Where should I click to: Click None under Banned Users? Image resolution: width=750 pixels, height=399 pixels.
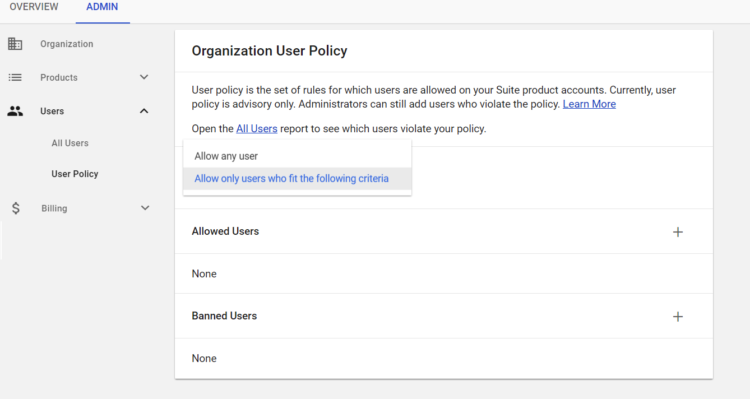coord(204,358)
